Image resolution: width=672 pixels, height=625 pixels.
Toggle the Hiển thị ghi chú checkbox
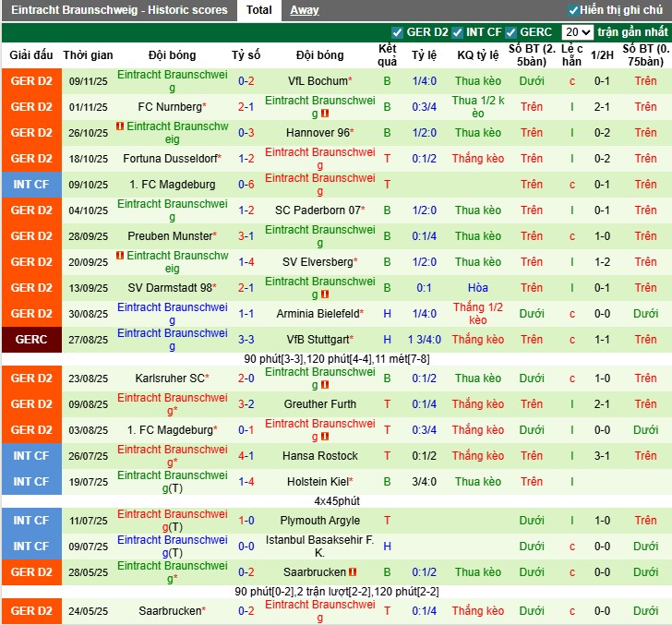(x=573, y=10)
